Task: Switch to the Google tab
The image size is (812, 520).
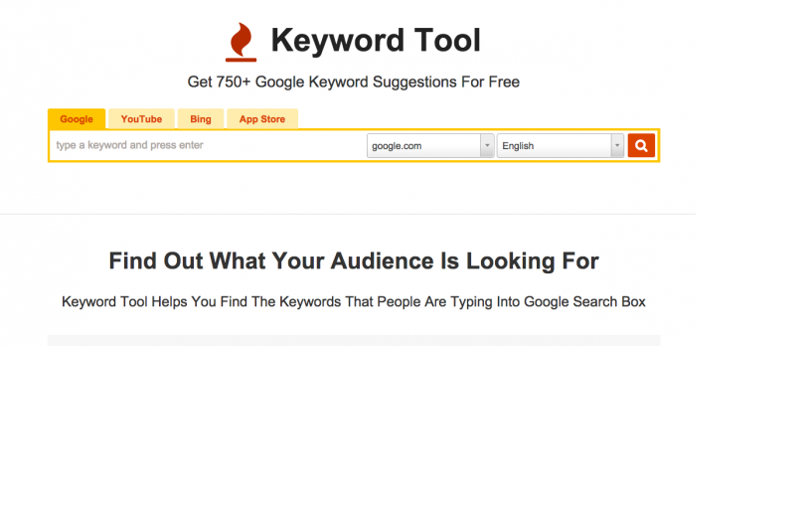Action: tap(77, 119)
